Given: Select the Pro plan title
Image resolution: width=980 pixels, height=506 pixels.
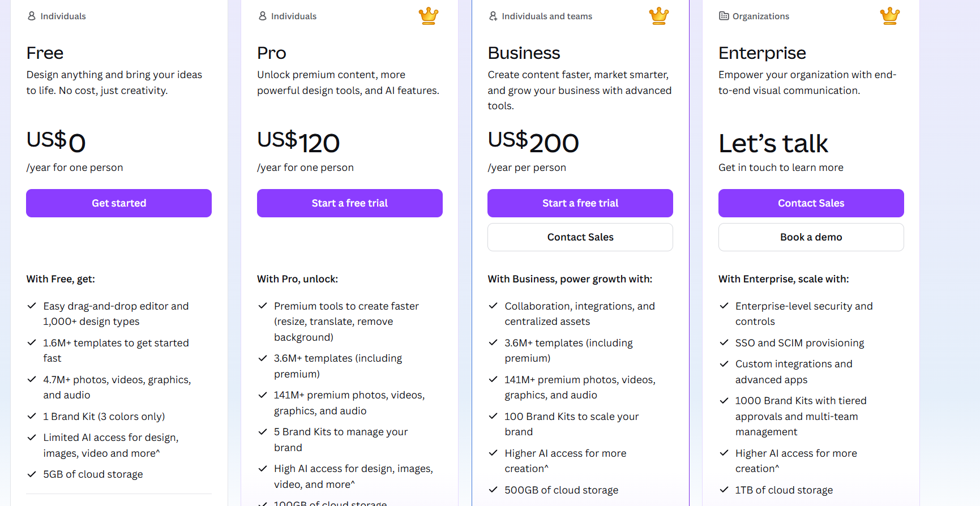Looking at the screenshot, I should (272, 53).
